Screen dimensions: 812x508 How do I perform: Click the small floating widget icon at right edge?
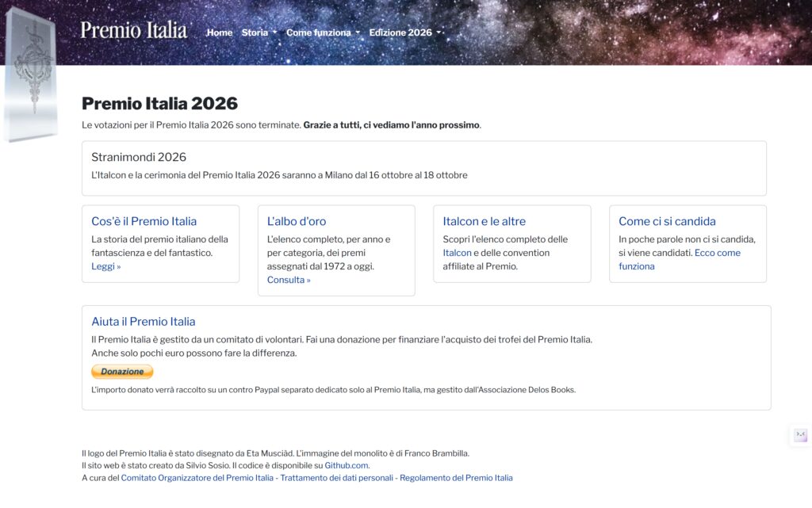click(x=801, y=434)
